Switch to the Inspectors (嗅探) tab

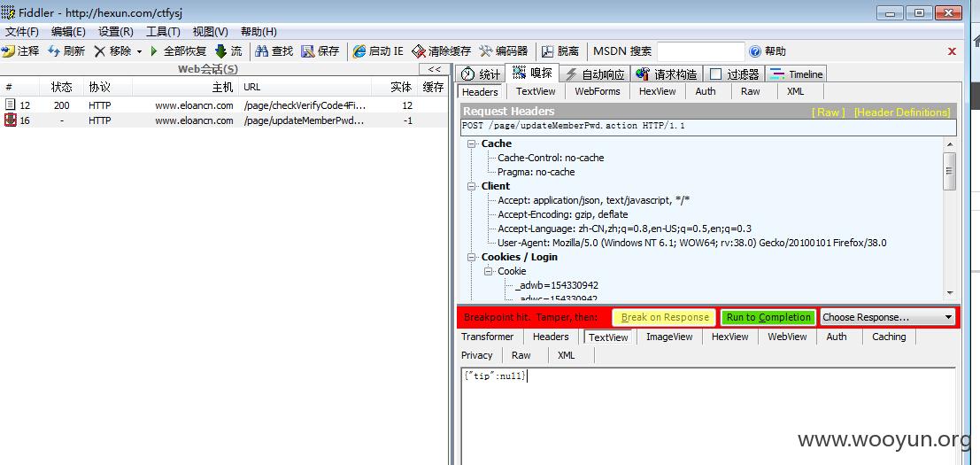tap(532, 74)
